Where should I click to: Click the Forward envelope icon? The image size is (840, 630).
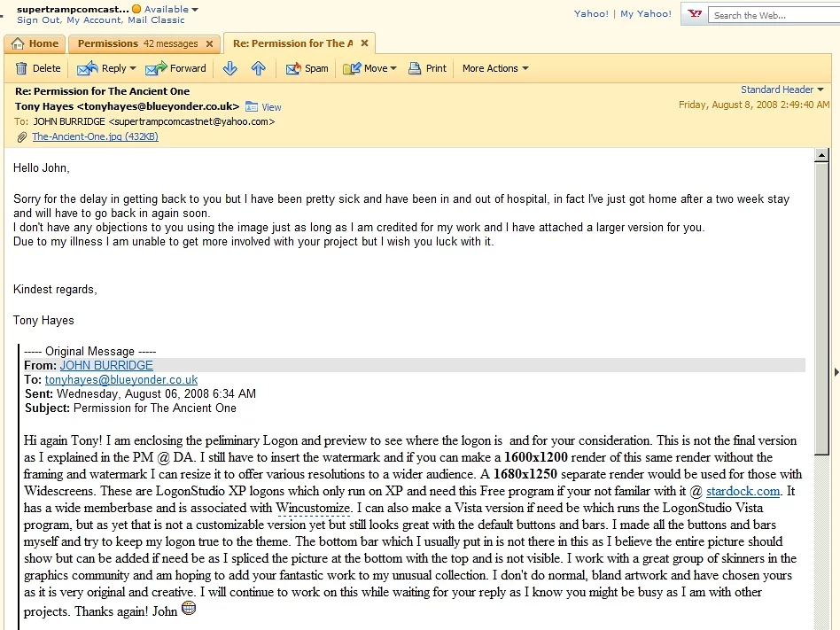(156, 68)
